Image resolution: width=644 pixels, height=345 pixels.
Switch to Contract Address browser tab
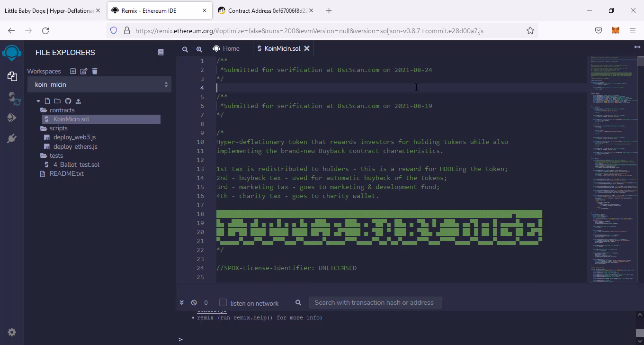265,10
